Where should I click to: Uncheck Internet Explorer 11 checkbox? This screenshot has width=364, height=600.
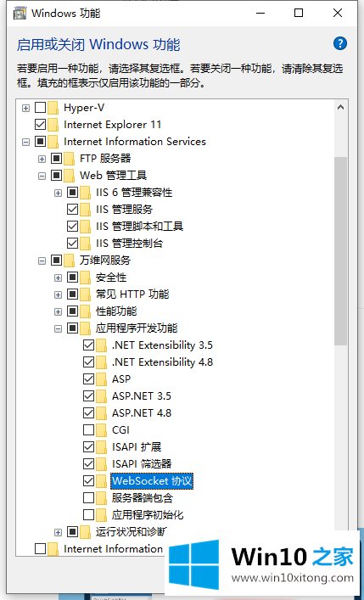pos(40,125)
